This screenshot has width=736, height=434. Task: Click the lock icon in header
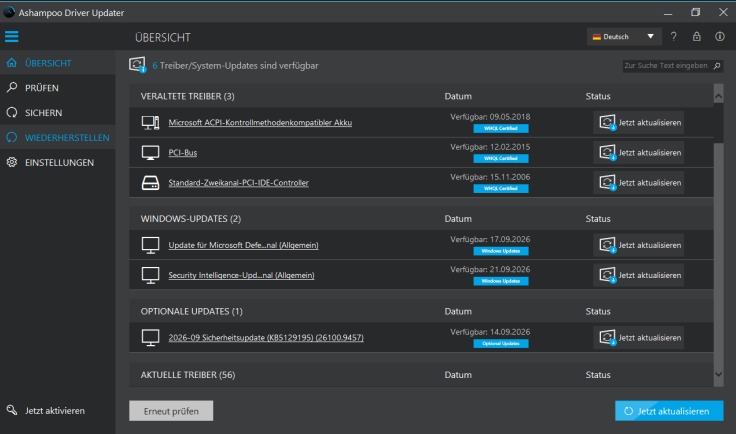point(697,37)
